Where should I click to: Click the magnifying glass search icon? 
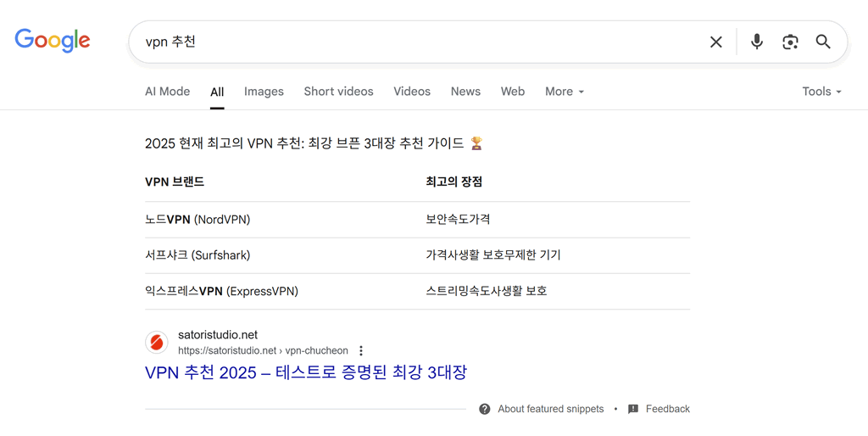click(823, 42)
